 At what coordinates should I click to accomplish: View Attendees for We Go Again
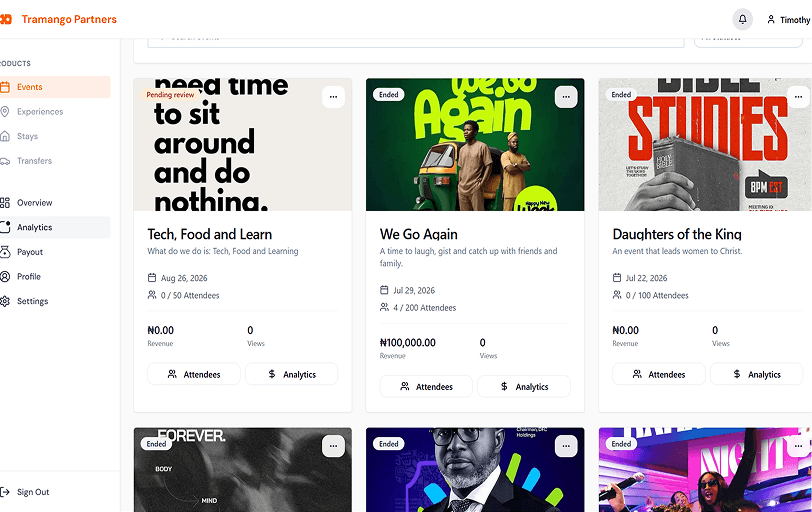pyautogui.click(x=426, y=387)
